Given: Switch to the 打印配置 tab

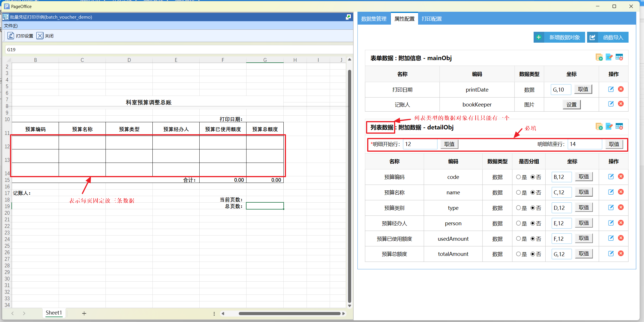Looking at the screenshot, I should tap(432, 19).
